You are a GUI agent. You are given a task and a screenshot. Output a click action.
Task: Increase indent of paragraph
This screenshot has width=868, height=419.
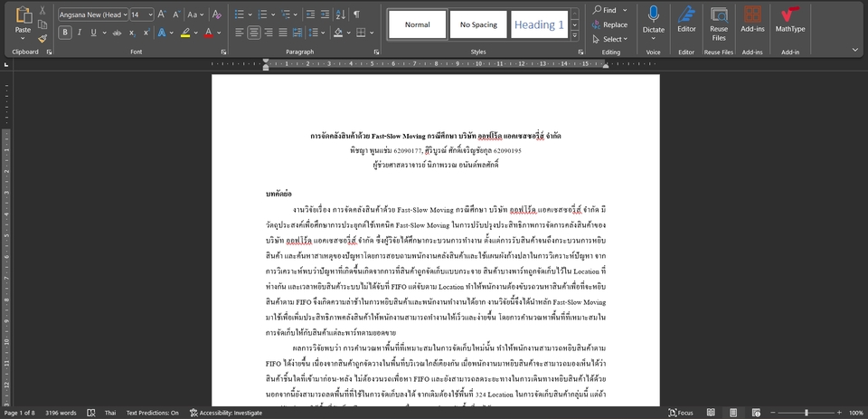(325, 15)
